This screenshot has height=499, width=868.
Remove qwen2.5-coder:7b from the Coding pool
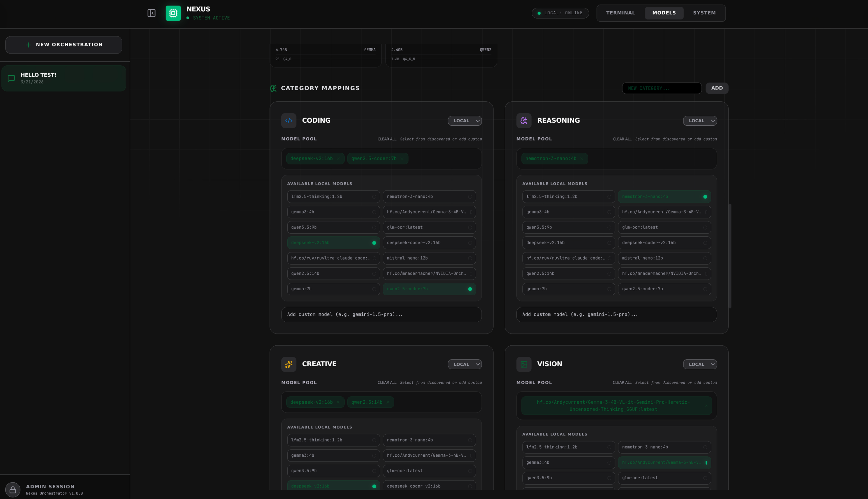[402, 159]
